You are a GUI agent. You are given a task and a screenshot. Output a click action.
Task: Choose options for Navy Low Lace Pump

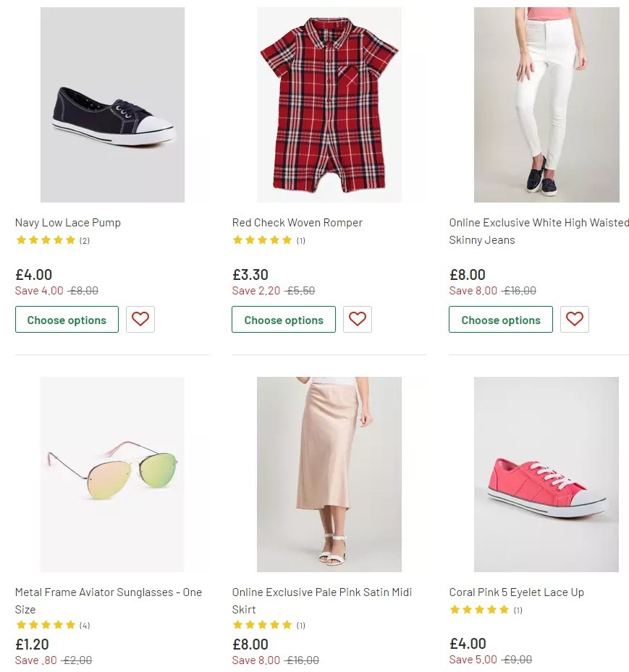point(67,319)
